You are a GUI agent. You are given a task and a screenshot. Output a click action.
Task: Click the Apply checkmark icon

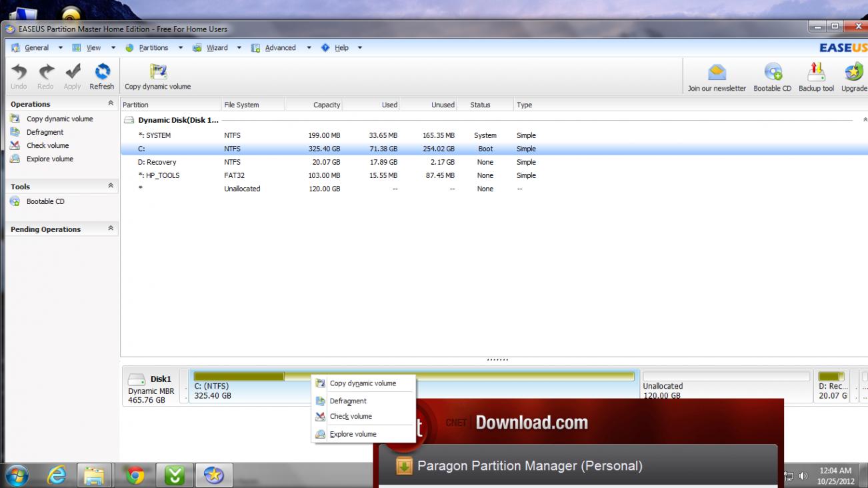(72, 72)
